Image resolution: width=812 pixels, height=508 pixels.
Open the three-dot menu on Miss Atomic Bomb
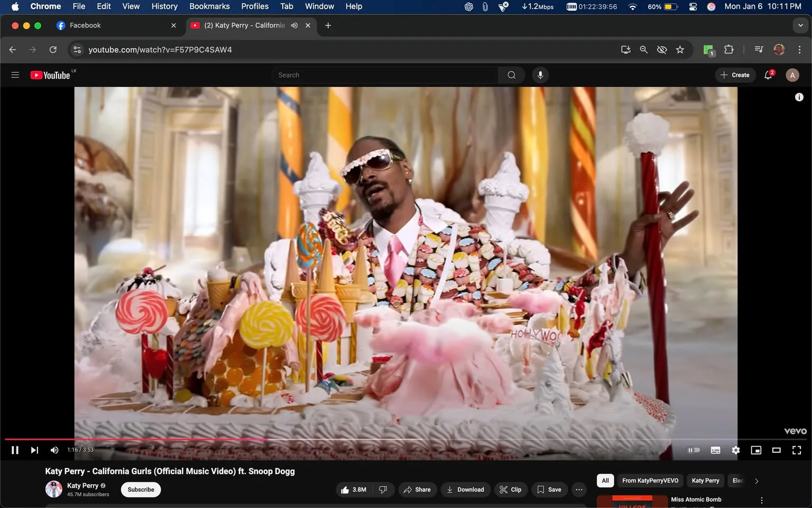pyautogui.click(x=761, y=499)
